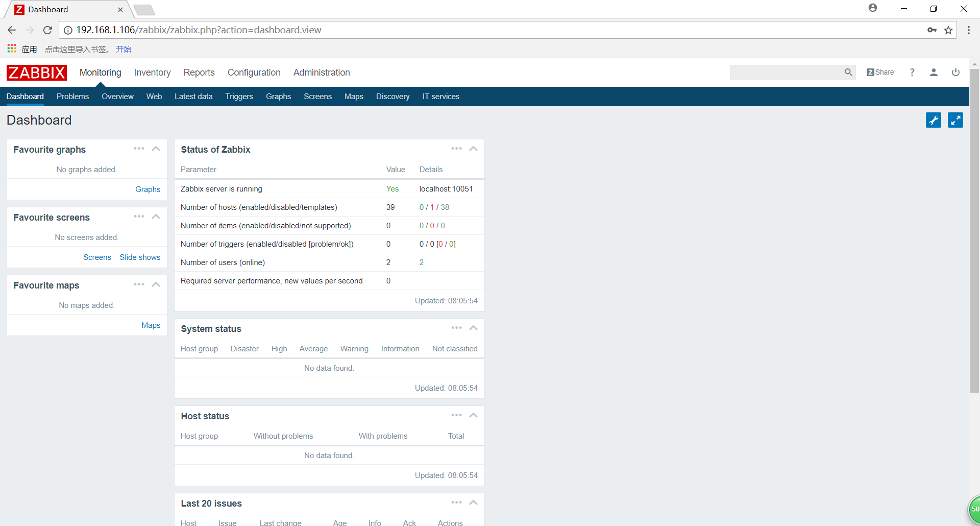Go to the Problems submenu
This screenshot has width=980, height=526.
[72, 97]
